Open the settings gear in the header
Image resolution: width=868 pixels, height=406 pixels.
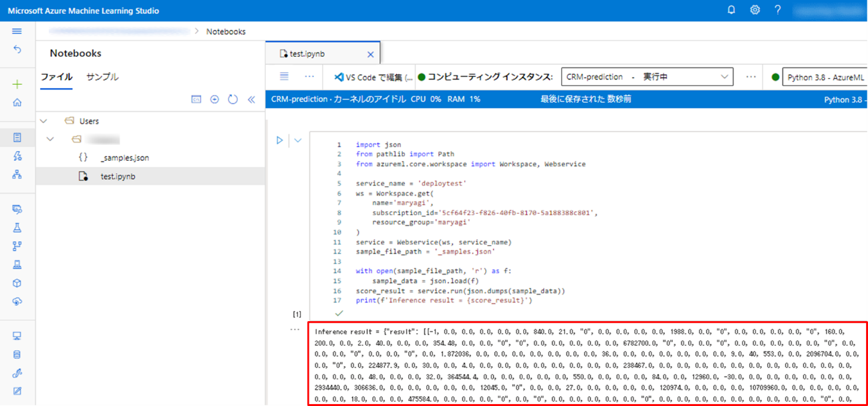(x=754, y=10)
